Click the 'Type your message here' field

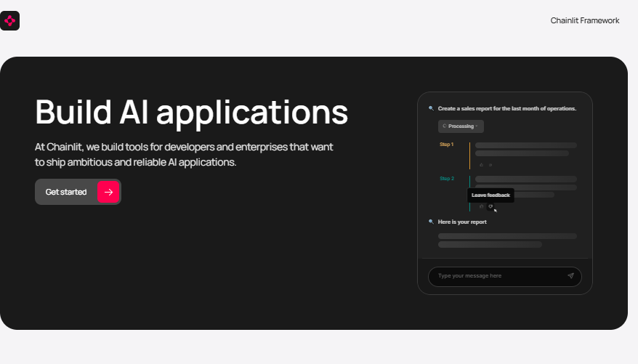point(504,277)
